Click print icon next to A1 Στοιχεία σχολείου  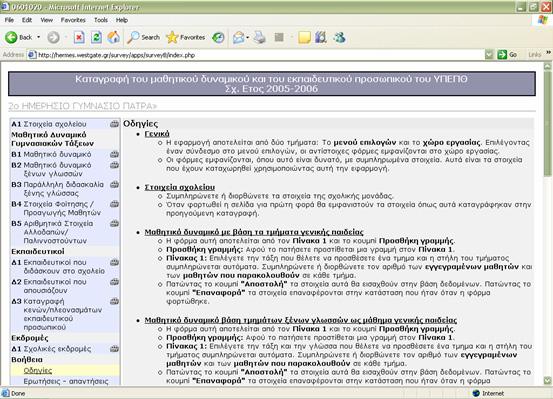tap(114, 124)
